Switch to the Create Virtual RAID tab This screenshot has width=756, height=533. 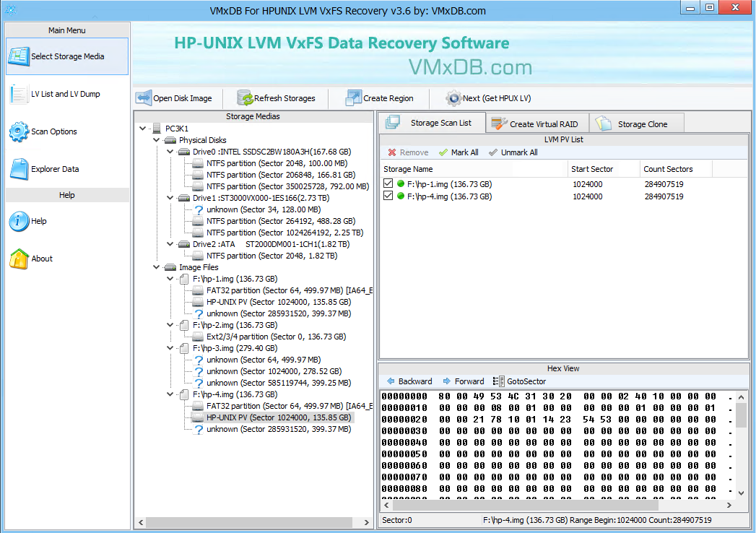coord(537,124)
